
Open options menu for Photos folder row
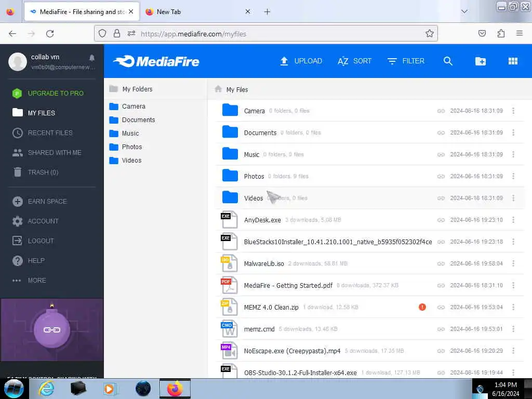(513, 176)
